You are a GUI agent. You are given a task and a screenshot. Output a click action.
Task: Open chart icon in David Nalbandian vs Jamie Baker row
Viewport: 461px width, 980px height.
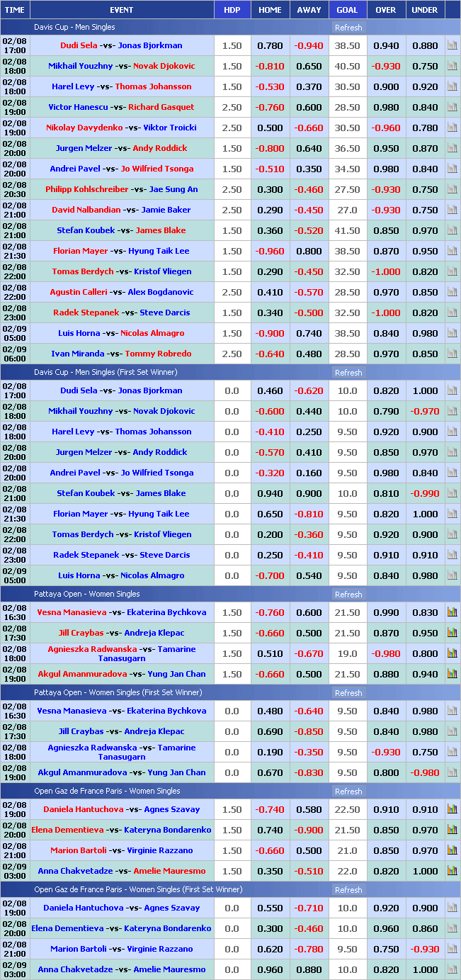tap(452, 210)
